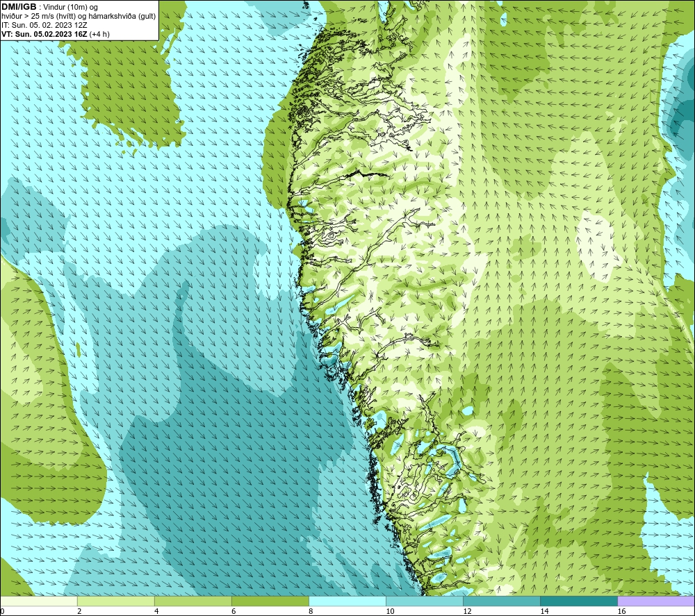Click the 'DMI/IGB : Vindur (10m) og' title line
The image size is (695, 616).
pyautogui.click(x=49, y=7)
